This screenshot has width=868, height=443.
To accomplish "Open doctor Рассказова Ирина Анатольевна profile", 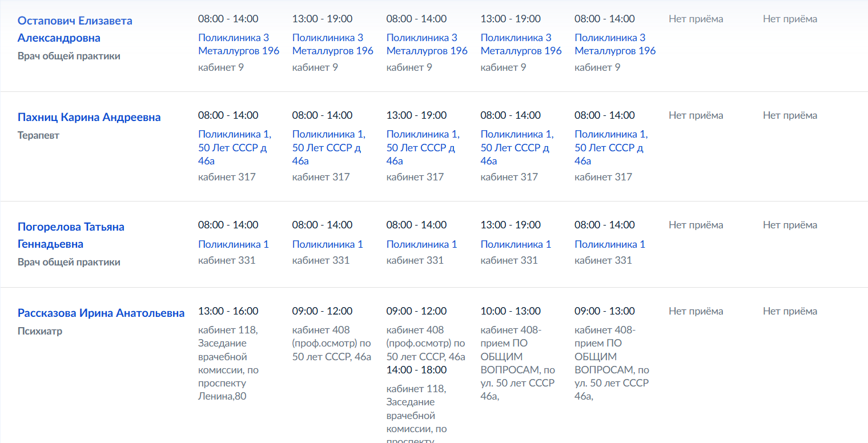I will pyautogui.click(x=101, y=313).
